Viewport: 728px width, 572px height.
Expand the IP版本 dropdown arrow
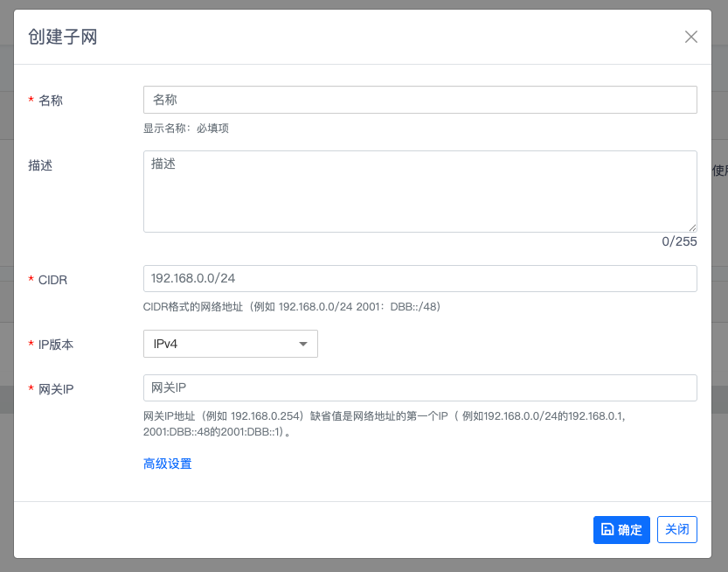click(303, 344)
